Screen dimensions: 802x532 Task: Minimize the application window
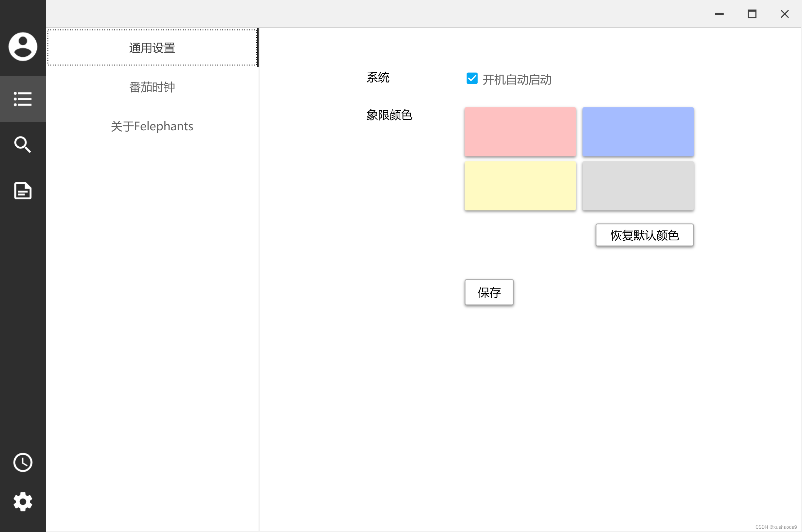[719, 14]
